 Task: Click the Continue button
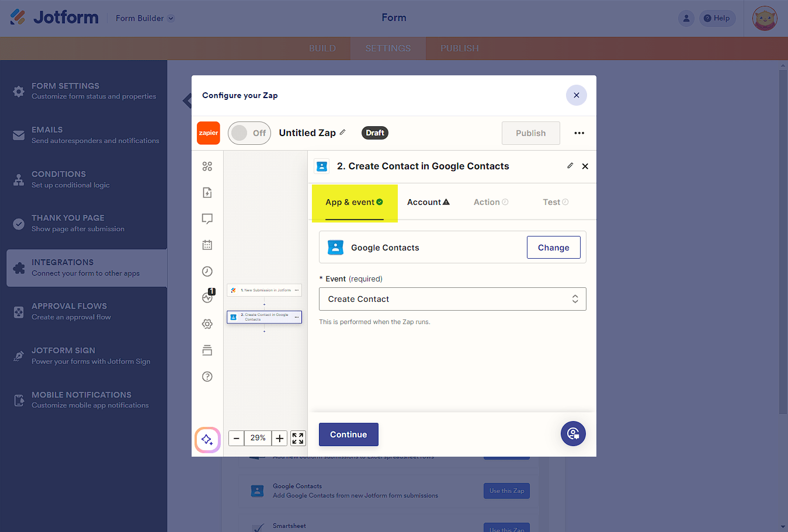[x=349, y=434]
